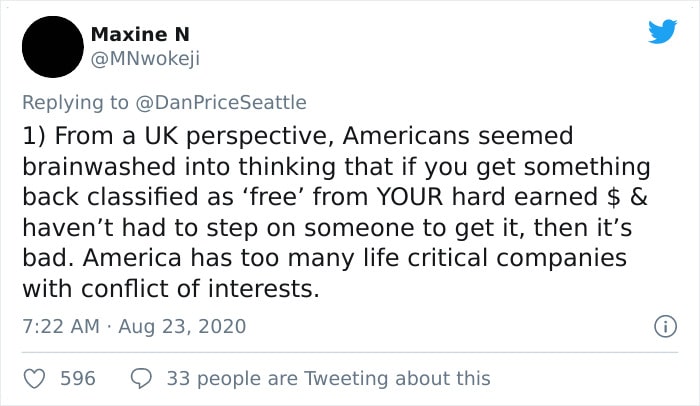Screen dimensions: 700x406
Task: Click the 596 likes count
Action: (78, 378)
